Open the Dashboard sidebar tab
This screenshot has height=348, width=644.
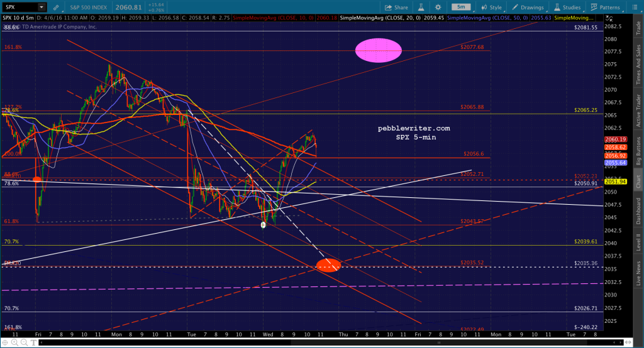638,211
